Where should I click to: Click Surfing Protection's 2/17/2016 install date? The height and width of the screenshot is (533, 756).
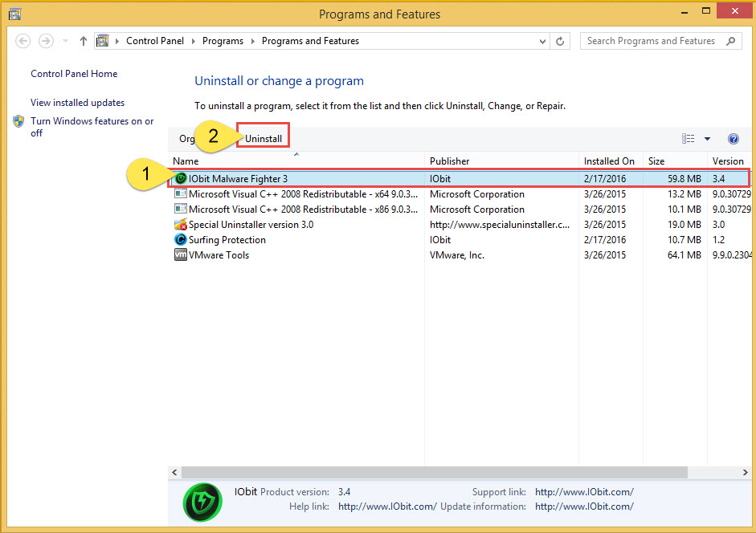(605, 240)
